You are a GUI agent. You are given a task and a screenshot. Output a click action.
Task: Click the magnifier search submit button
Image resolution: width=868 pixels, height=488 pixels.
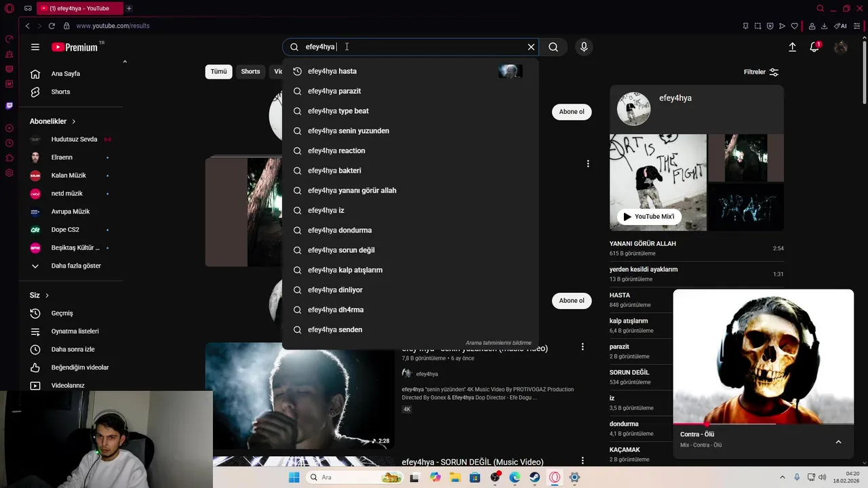(x=553, y=47)
